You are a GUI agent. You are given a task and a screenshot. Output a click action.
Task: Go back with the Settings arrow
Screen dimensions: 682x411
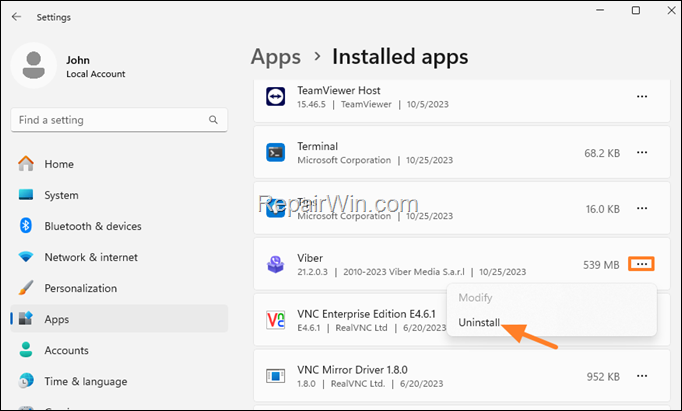(x=17, y=17)
